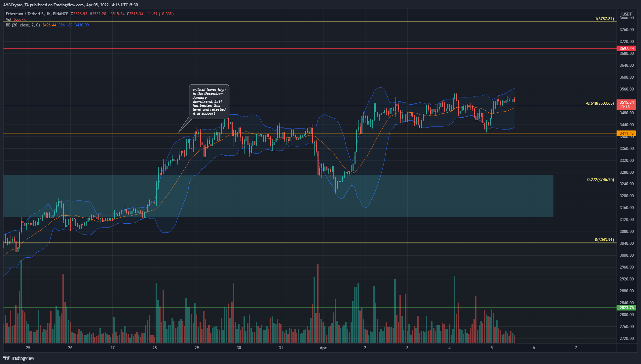Click the USDT currency label on price axis
The image size is (641, 364).
[x=626, y=14]
